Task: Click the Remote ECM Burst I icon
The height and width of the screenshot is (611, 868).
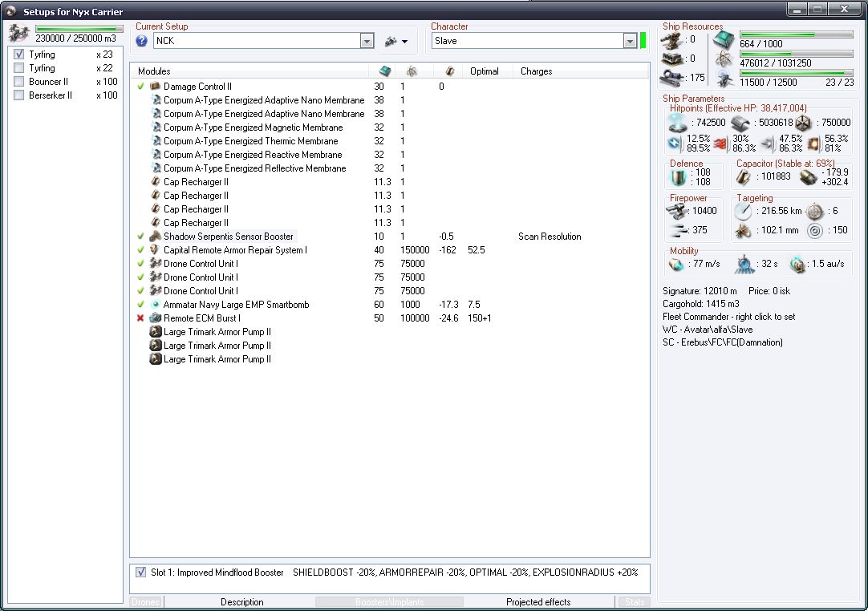Action: 156,318
